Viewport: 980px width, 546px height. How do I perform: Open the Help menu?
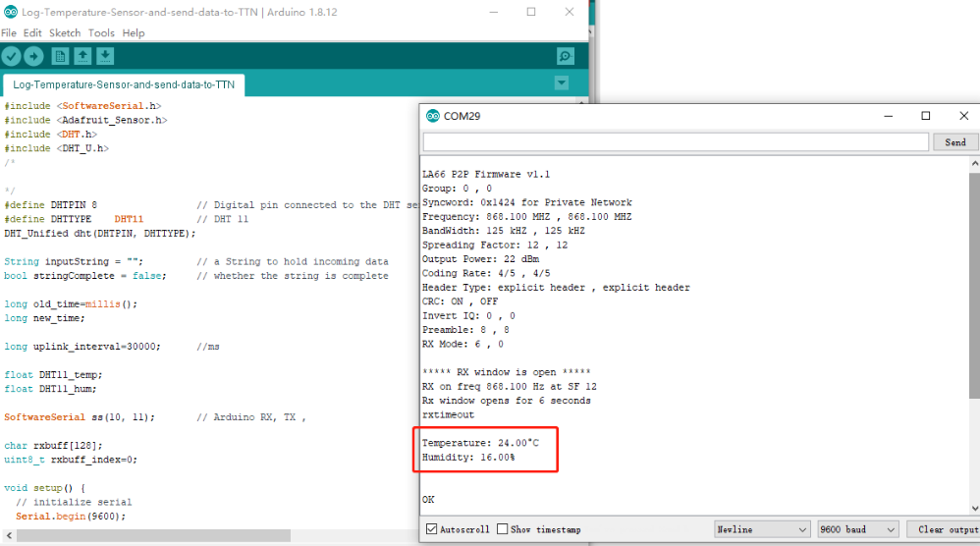(134, 33)
